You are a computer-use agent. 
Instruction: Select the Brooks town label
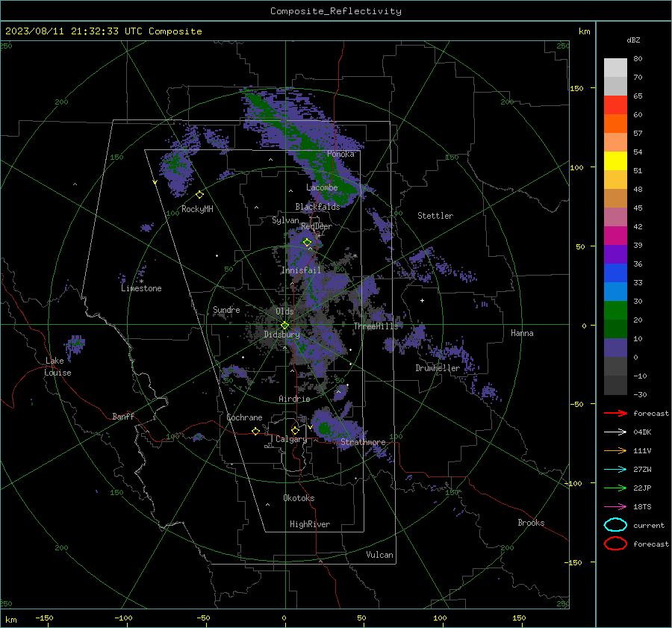531,523
